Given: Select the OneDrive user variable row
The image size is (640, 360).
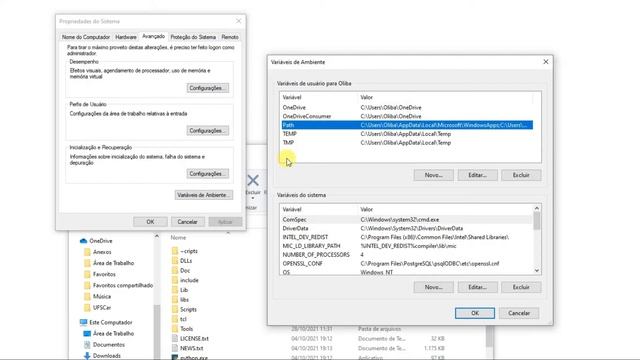Looking at the screenshot, I should coord(407,107).
